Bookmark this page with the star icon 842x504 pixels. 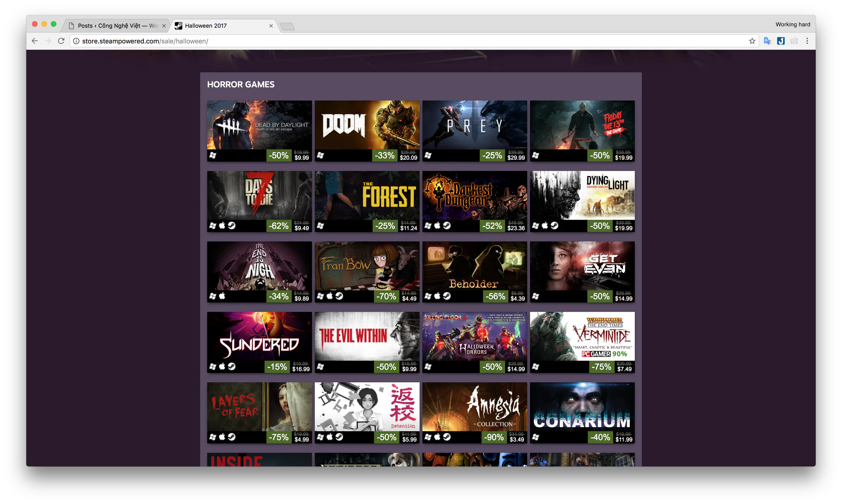752,41
